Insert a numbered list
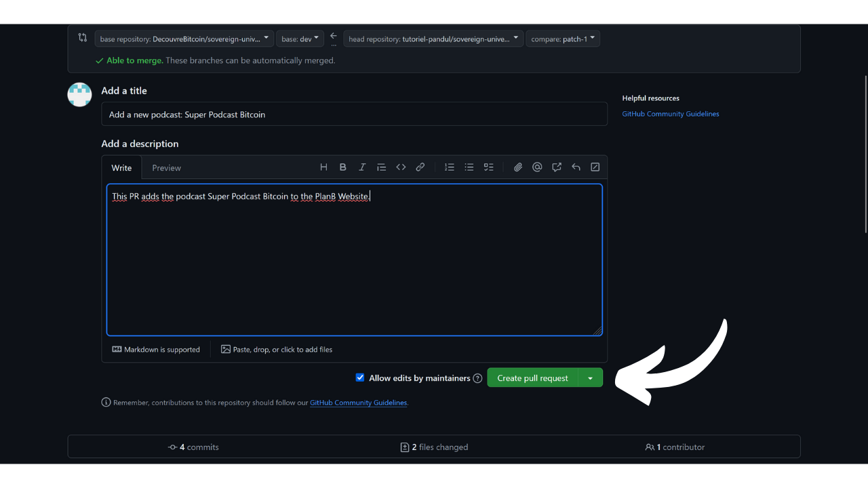868x488 pixels. (450, 167)
